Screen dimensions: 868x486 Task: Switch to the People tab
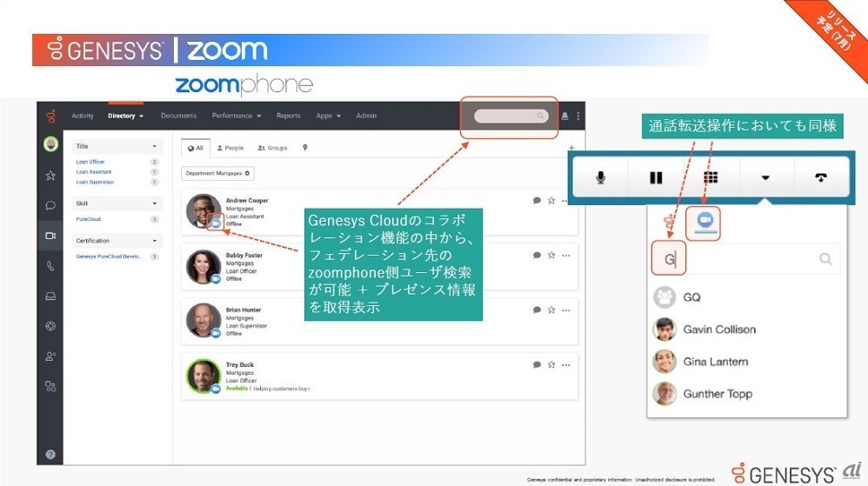click(x=230, y=148)
